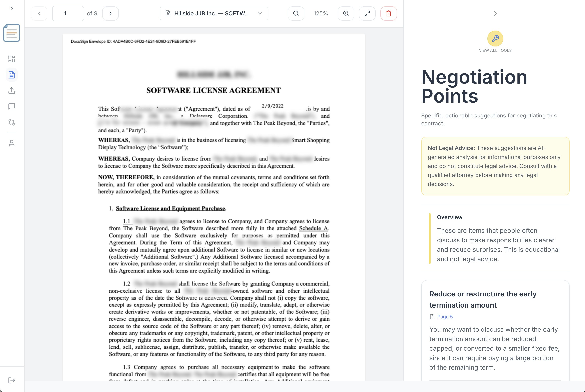Expand the left sidebar chevron
The width and height of the screenshot is (585, 392).
coord(11,8)
